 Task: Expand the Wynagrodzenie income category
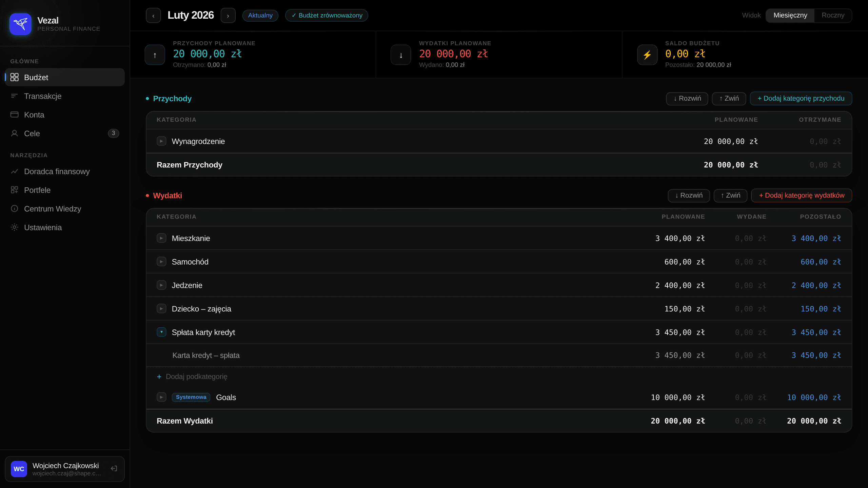pos(161,141)
